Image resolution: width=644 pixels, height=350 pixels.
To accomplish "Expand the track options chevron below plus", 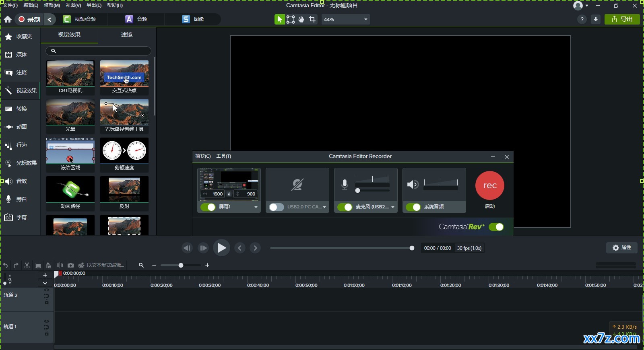I will [x=45, y=283].
